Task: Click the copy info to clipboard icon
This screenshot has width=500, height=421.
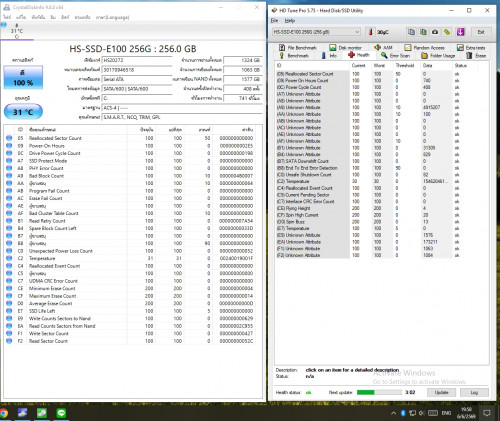Action: [411, 32]
